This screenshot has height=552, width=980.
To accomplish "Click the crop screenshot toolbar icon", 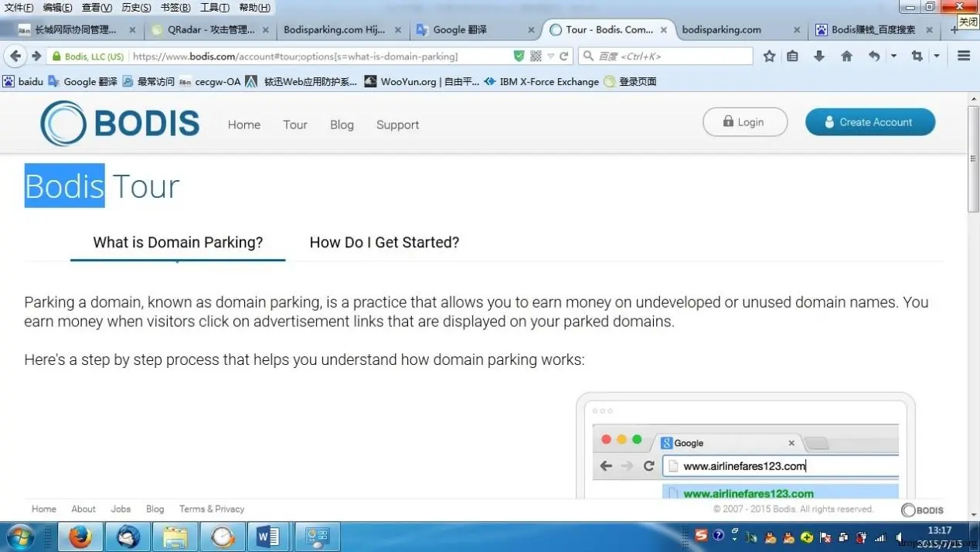I will point(917,56).
